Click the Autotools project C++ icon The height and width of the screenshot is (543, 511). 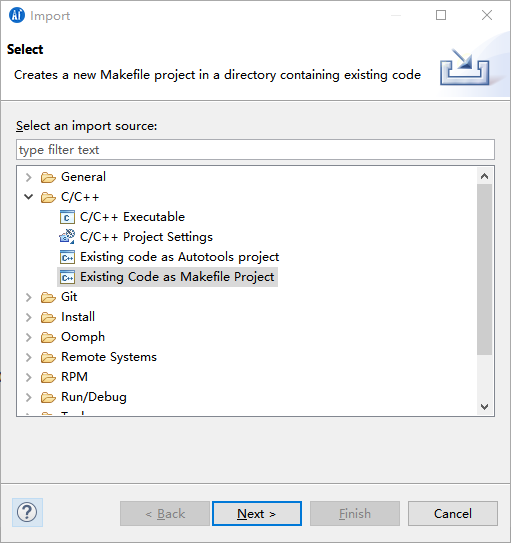click(67, 257)
